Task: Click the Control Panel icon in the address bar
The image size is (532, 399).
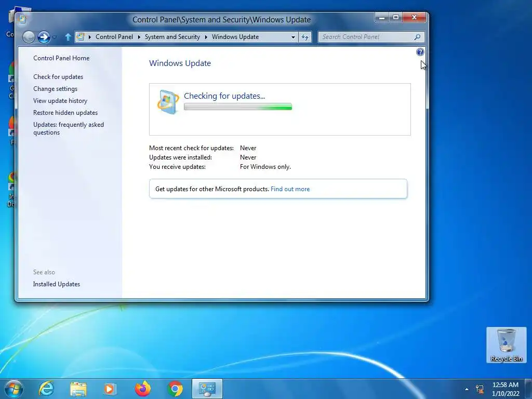Action: (x=80, y=37)
